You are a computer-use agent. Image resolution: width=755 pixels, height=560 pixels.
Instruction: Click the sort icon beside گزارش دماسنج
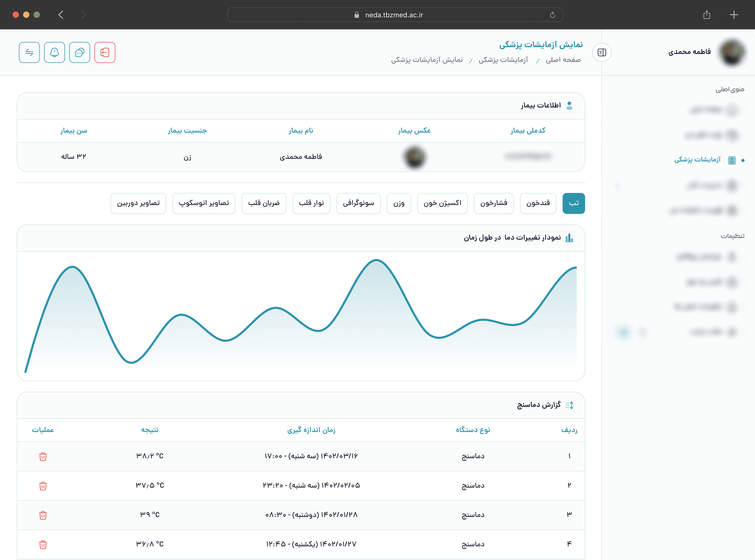tap(569, 405)
